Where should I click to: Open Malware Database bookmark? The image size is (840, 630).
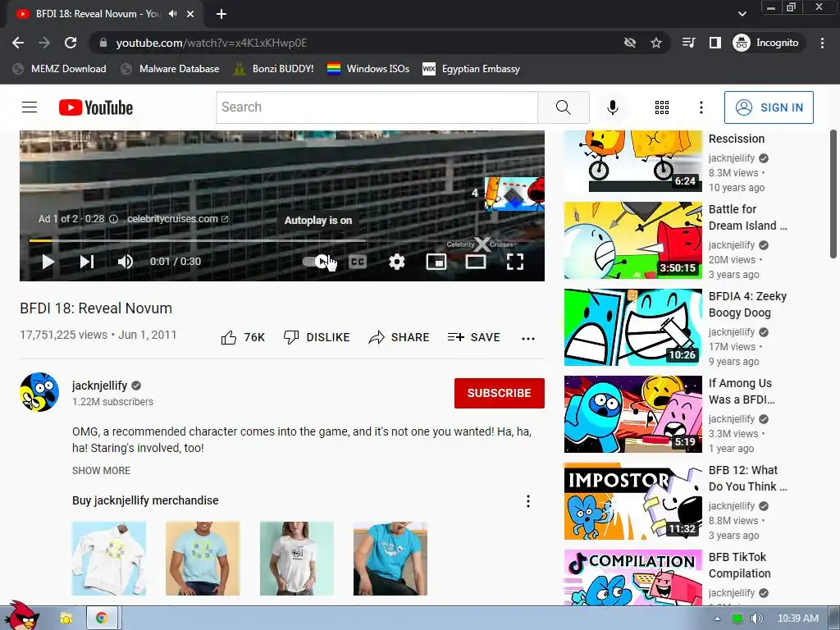point(171,69)
